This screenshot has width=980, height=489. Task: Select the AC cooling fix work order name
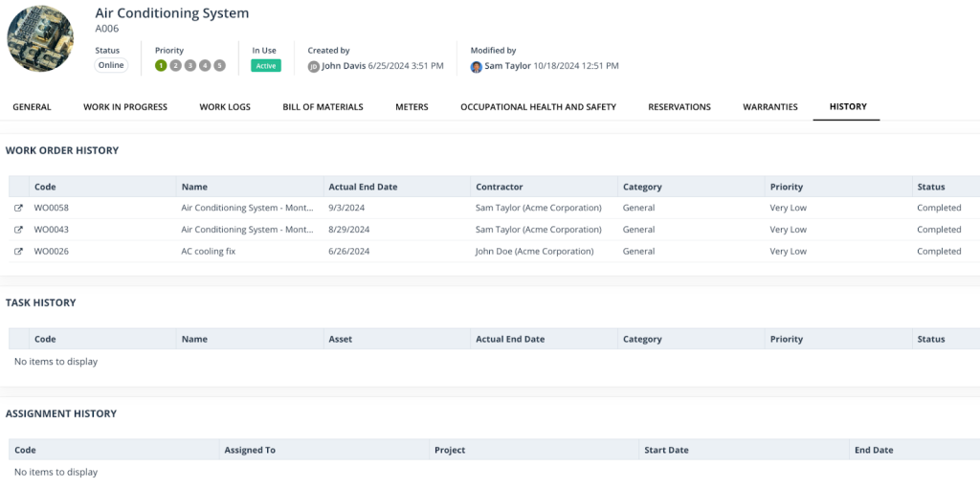click(x=208, y=252)
